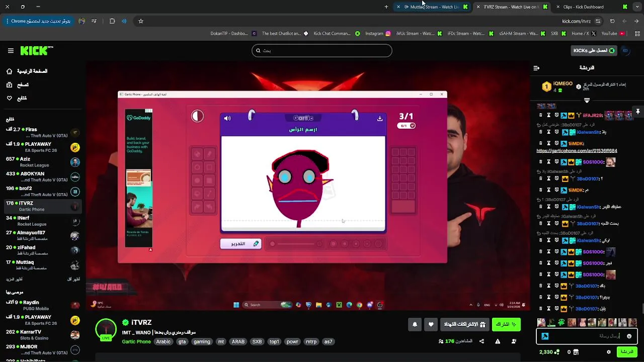
Task: Click the share stream icon
Action: [481, 341]
